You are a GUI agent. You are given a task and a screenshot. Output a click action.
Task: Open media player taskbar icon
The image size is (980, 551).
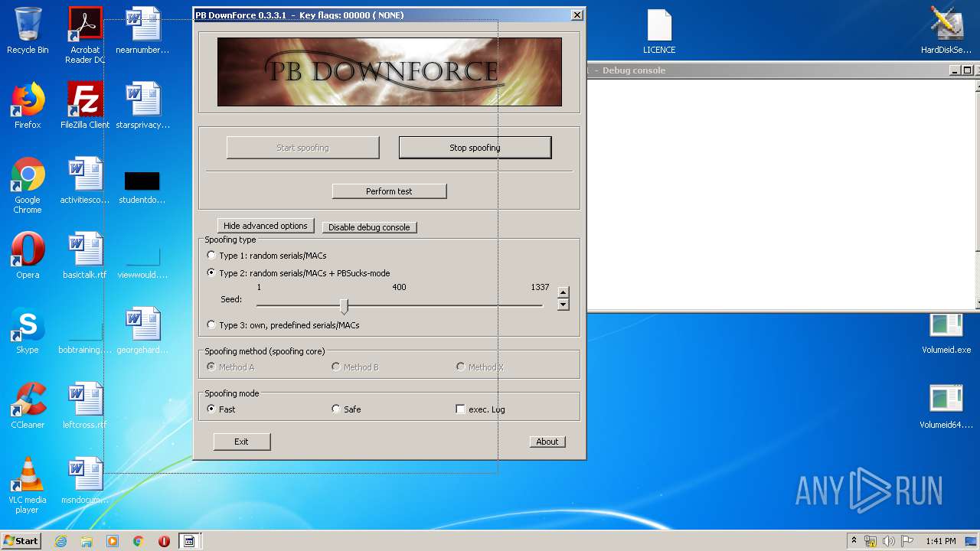tap(113, 541)
